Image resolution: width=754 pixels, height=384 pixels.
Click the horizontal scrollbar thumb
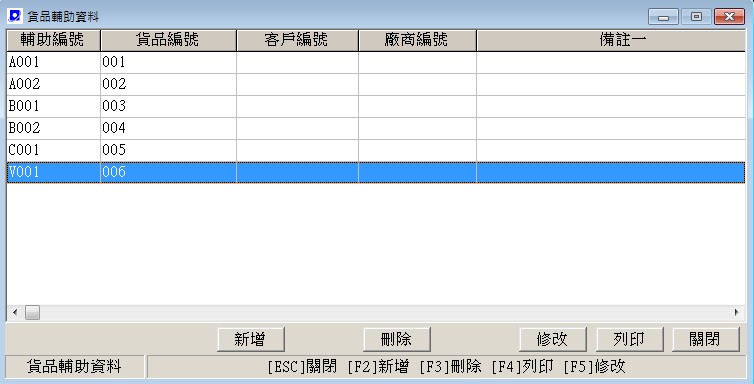pos(32,313)
